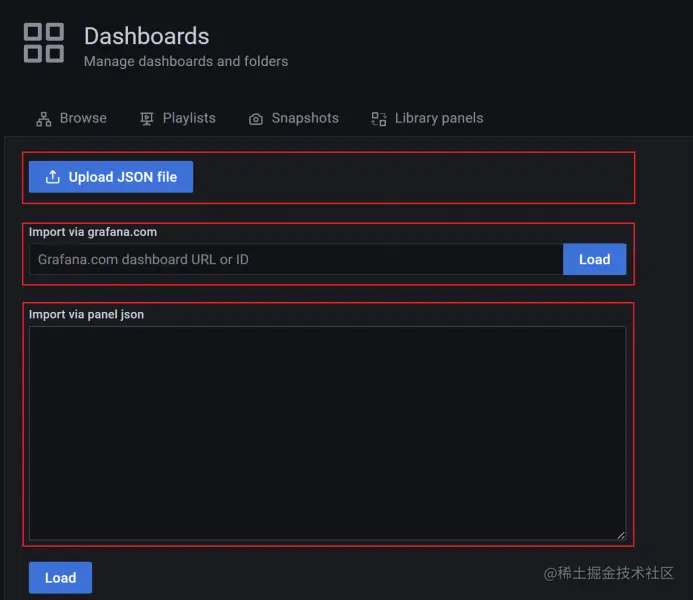Open the Snapshots tab
This screenshot has height=600, width=693.
click(x=293, y=118)
